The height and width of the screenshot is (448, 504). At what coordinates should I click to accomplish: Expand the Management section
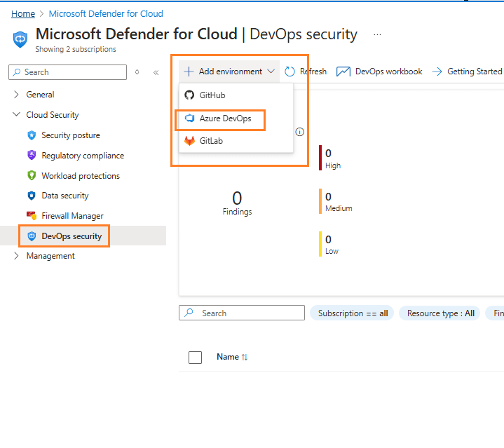tap(16, 256)
